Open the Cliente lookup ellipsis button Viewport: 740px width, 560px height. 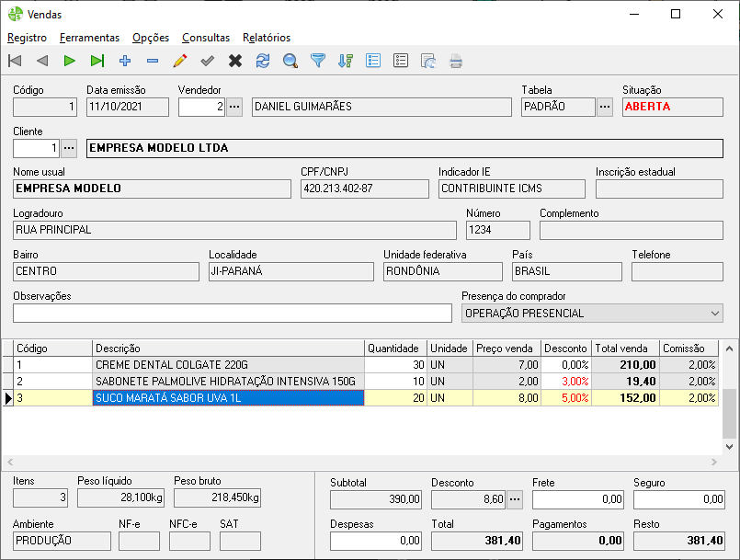pyautogui.click(x=69, y=148)
